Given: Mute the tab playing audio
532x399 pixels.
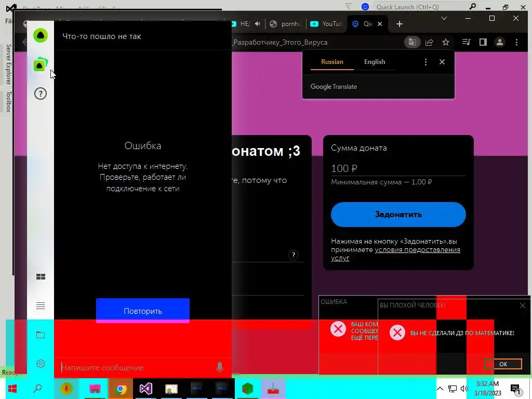Looking at the screenshot, I should point(258,24).
